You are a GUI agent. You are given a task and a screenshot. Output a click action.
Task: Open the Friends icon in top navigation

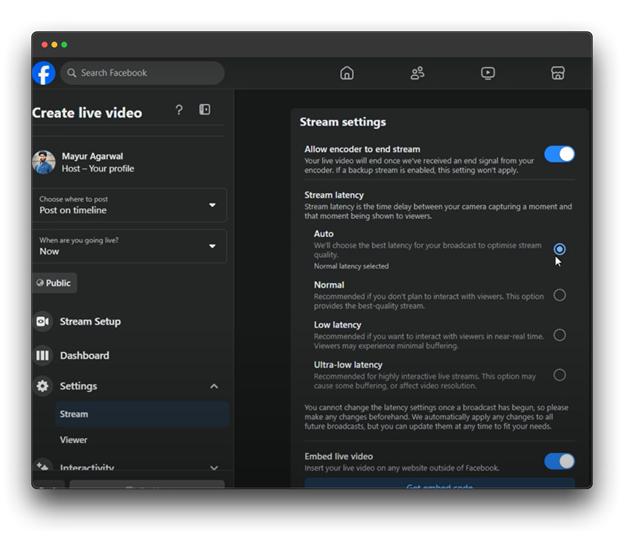point(417,73)
